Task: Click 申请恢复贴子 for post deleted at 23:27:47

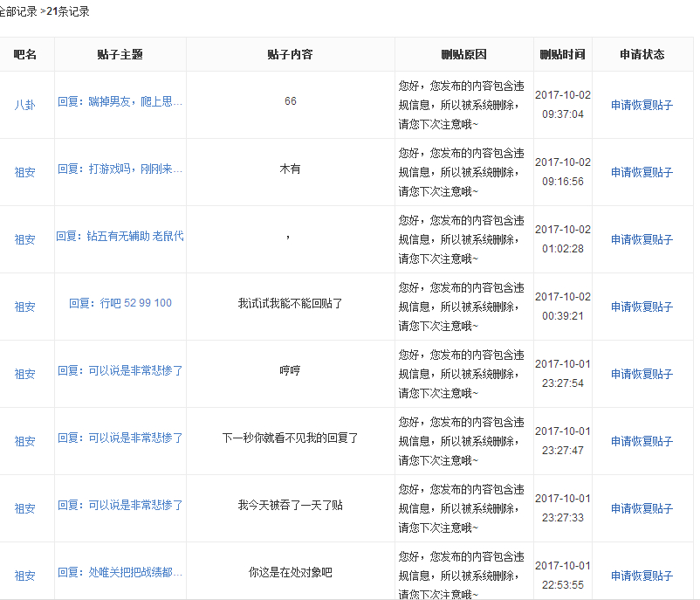Action: (x=642, y=441)
